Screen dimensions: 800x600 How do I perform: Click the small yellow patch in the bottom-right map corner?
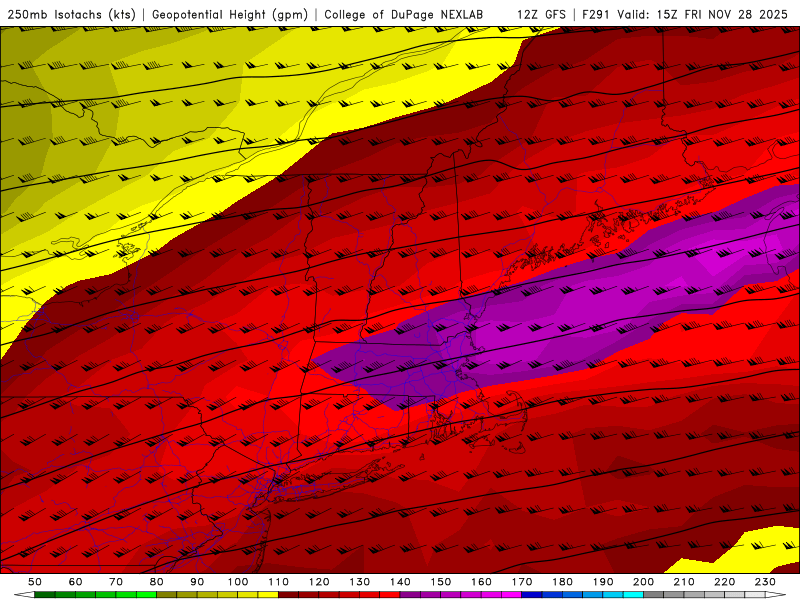click(740, 551)
